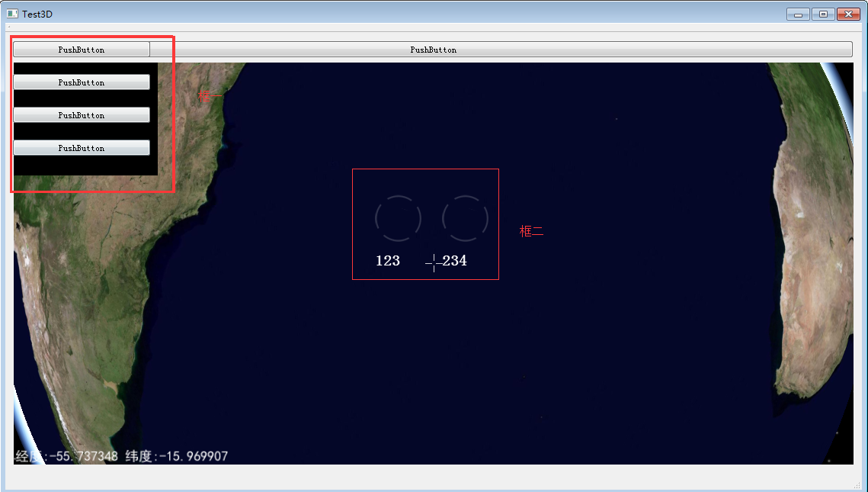Minimize the Test3D window
Image resolution: width=868 pixels, height=492 pixels.
798,14
